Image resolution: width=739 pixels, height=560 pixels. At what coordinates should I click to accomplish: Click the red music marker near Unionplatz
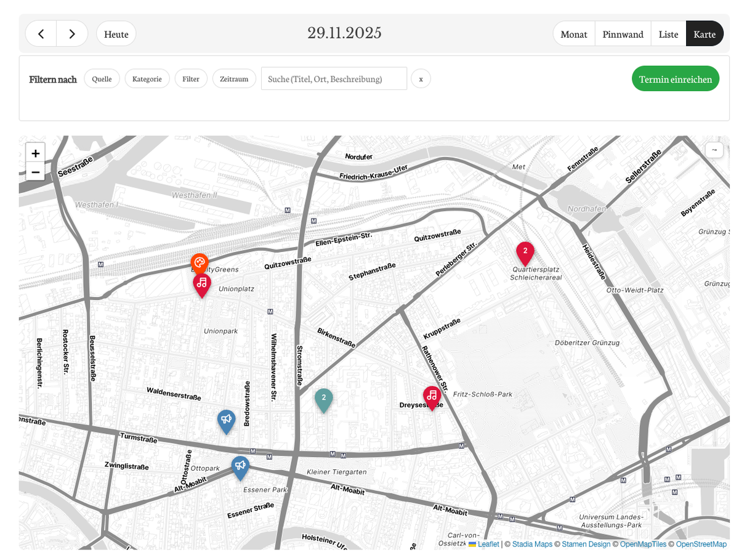[x=202, y=283]
